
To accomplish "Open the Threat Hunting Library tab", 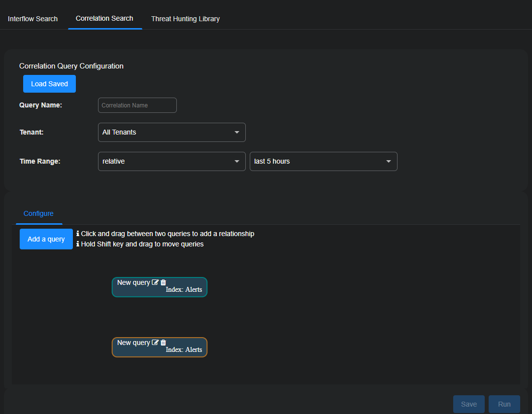I will (185, 19).
